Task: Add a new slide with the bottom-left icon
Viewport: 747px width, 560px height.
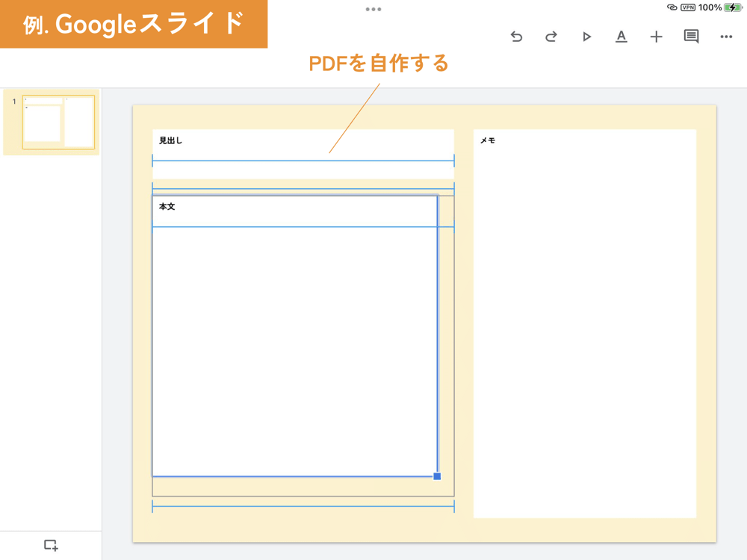Action: (x=51, y=545)
